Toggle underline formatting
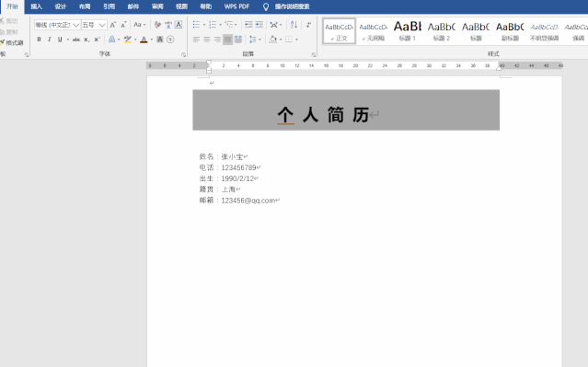The width and height of the screenshot is (588, 367). (x=60, y=40)
